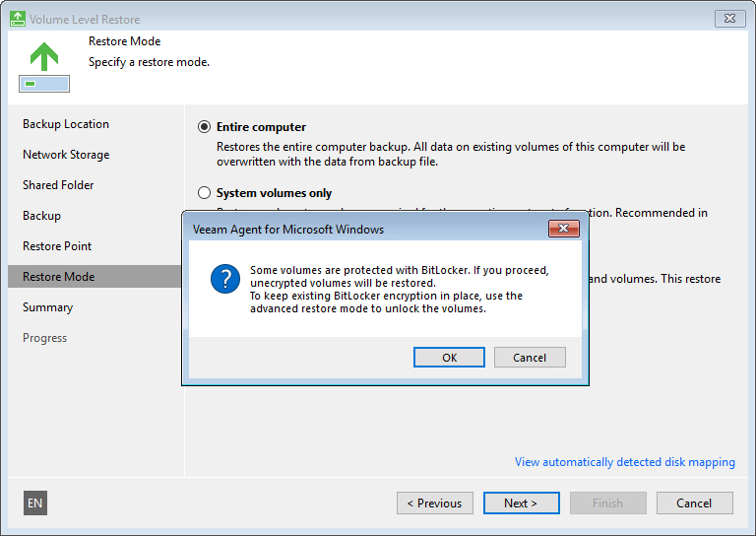Select the Restore Mode step
This screenshot has width=756, height=536.
(94, 277)
